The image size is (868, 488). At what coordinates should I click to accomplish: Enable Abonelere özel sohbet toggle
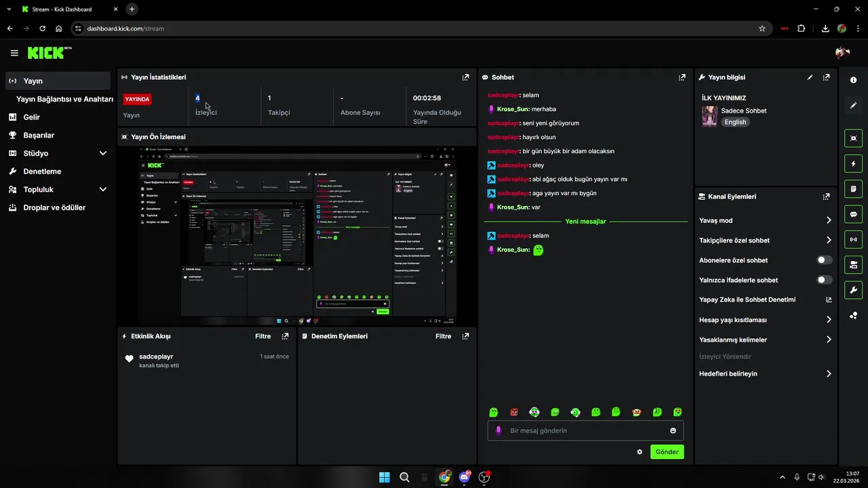click(x=825, y=260)
